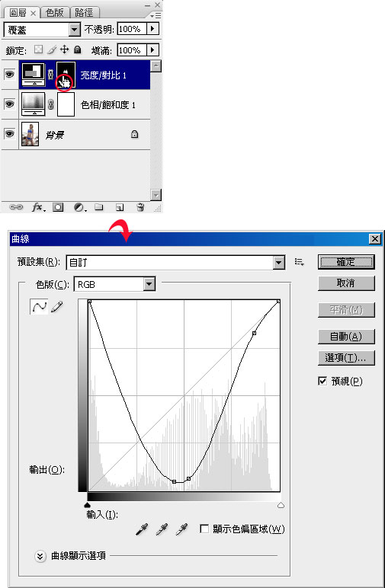Click the add layer mask icon
Image resolution: width=385 pixels, height=588 pixels.
(x=58, y=207)
